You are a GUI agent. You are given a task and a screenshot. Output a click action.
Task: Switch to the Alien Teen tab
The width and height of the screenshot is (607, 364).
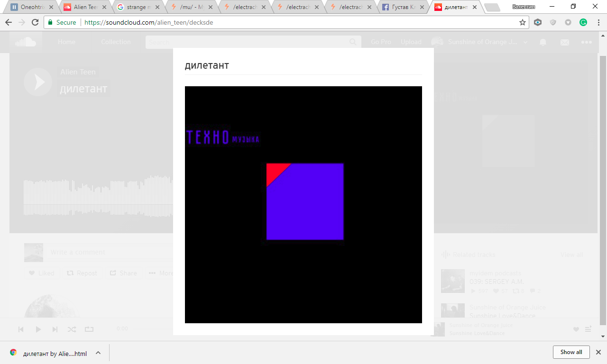pyautogui.click(x=85, y=7)
